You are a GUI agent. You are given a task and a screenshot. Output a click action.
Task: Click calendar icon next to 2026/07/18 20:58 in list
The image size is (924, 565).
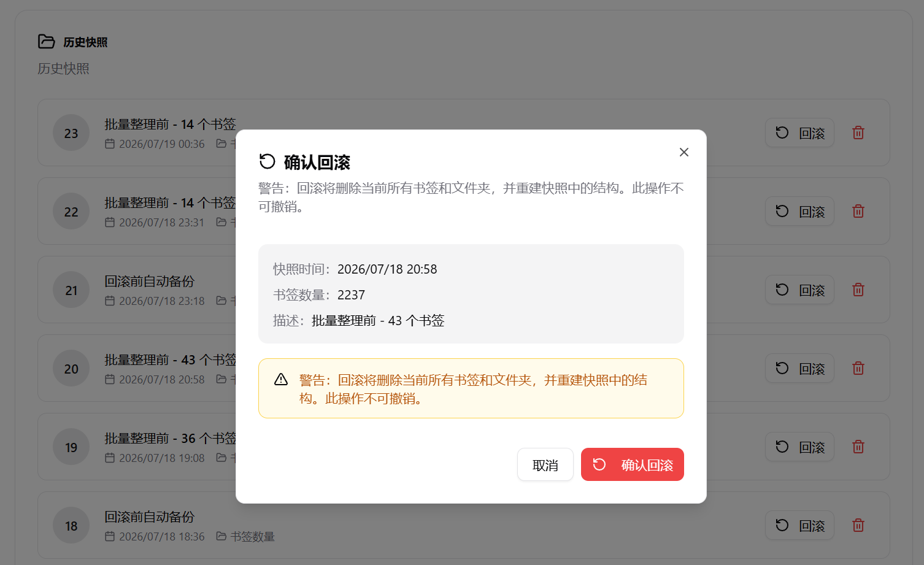(x=110, y=379)
